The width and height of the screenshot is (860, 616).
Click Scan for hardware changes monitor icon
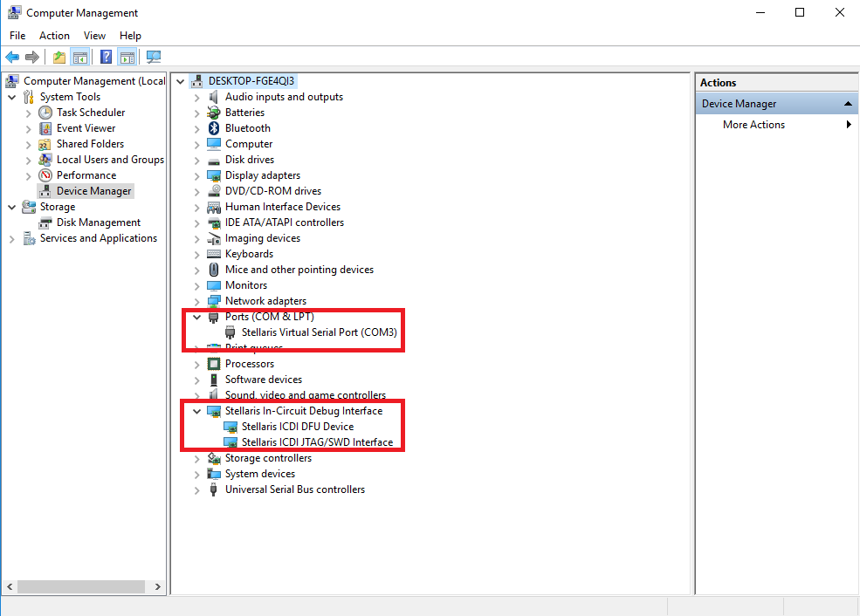pyautogui.click(x=154, y=57)
